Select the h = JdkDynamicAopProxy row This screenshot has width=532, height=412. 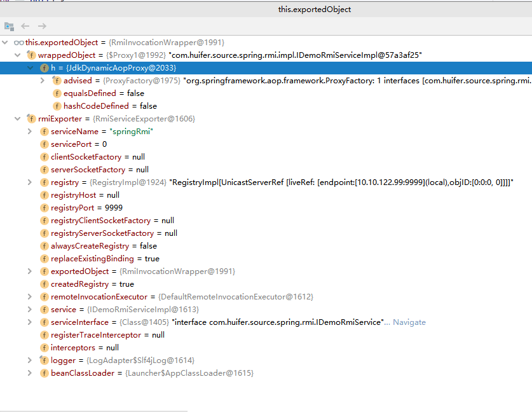pyautogui.click(x=266, y=68)
